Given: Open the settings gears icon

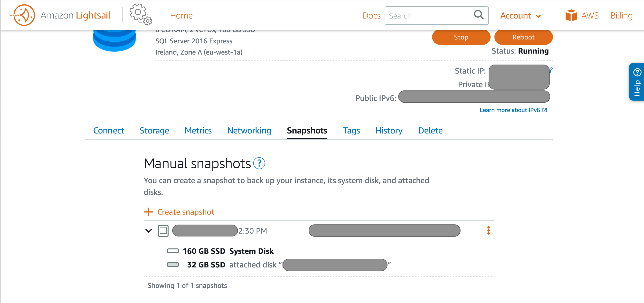Looking at the screenshot, I should coord(141,15).
